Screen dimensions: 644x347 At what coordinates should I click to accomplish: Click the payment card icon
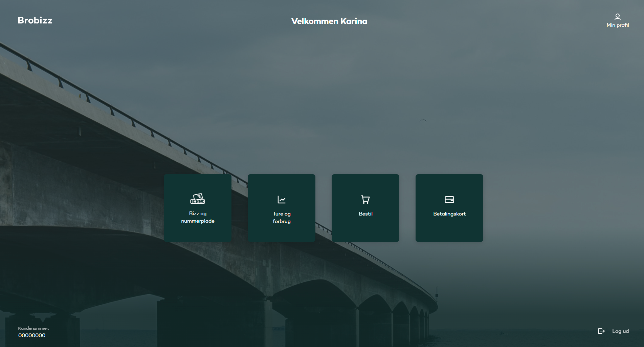point(449,200)
